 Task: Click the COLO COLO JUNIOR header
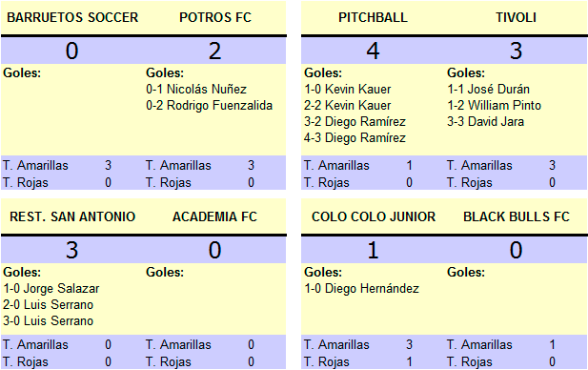[374, 216]
